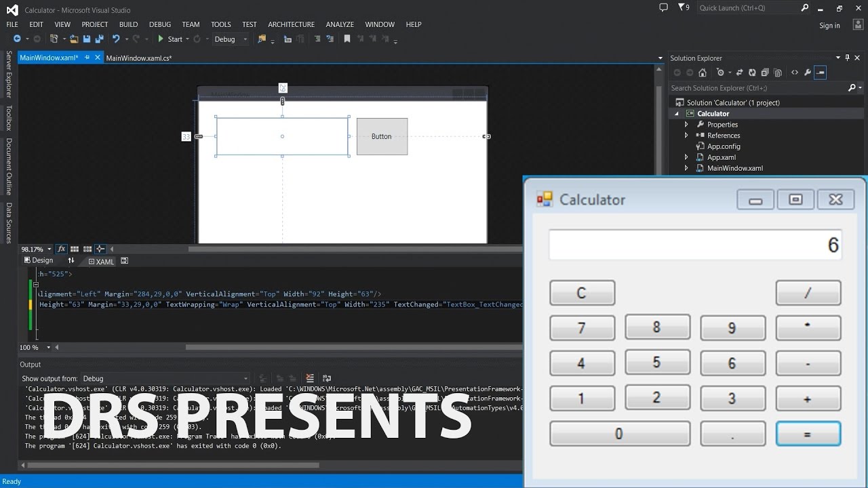Expand the App.xaml node
This screenshot has width=868, height=488.
(x=686, y=157)
